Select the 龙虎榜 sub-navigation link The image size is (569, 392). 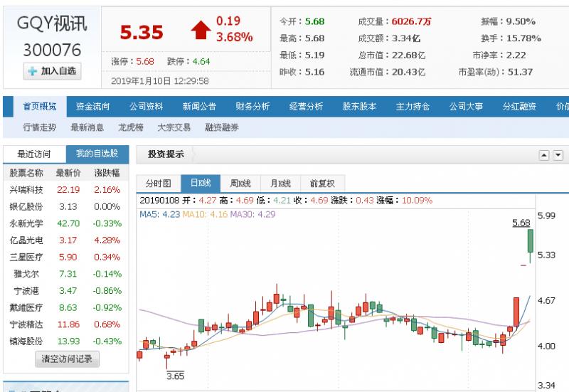pyautogui.click(x=131, y=127)
